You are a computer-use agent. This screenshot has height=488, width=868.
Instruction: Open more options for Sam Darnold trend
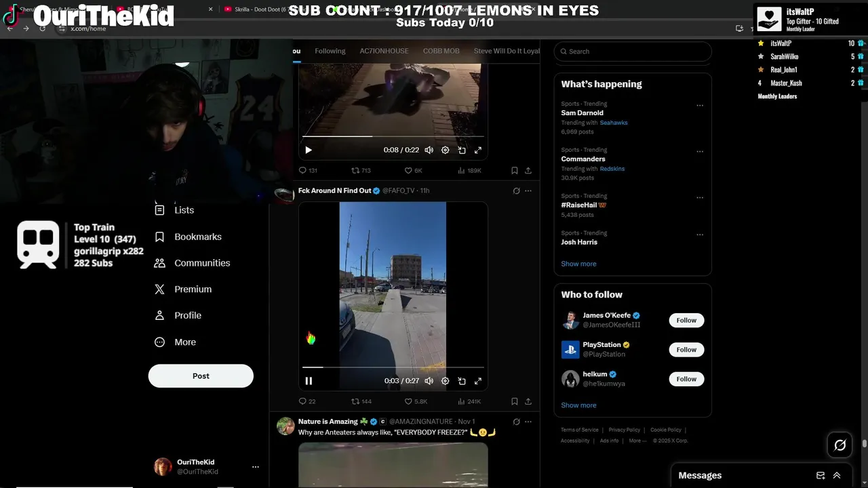coord(700,105)
